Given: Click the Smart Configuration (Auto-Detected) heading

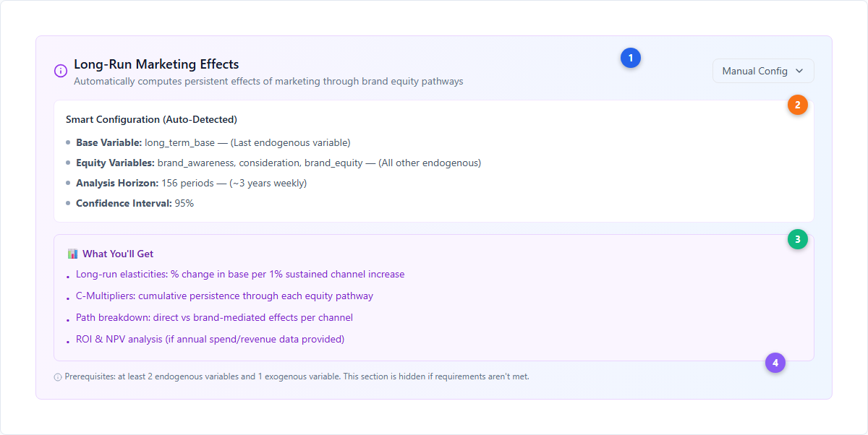Looking at the screenshot, I should pos(151,119).
